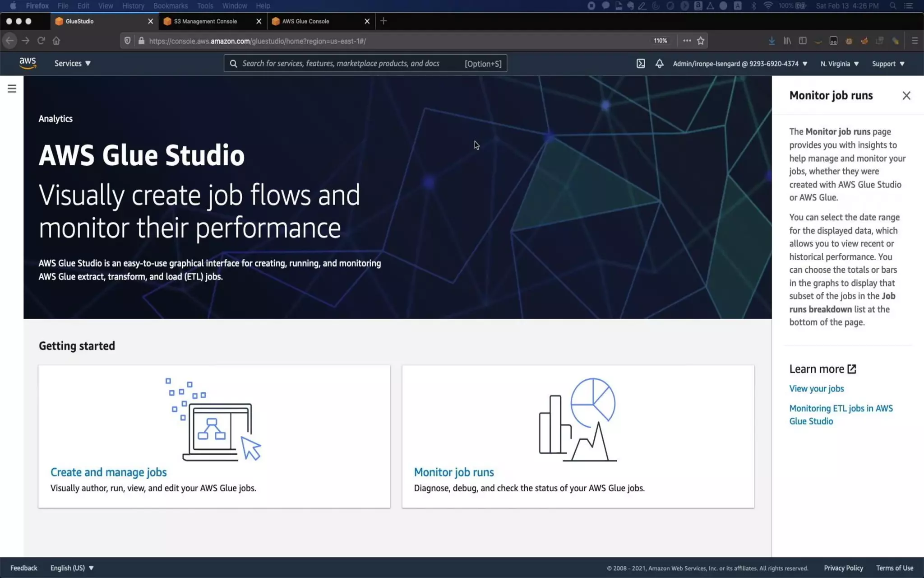Open the Admin account dropdown
Screen dimensions: 924x578
point(740,64)
